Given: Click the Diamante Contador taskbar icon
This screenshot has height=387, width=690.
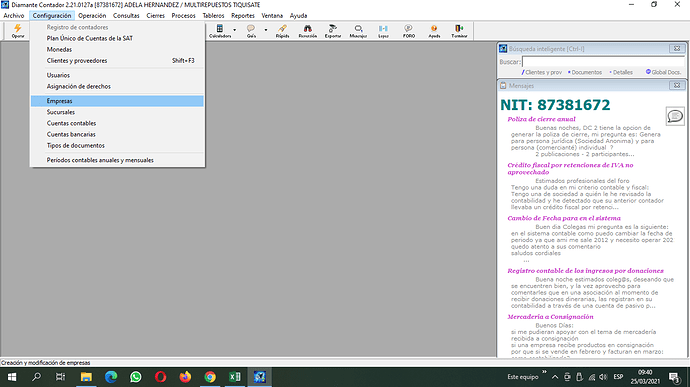Looking at the screenshot, I should tap(260, 377).
